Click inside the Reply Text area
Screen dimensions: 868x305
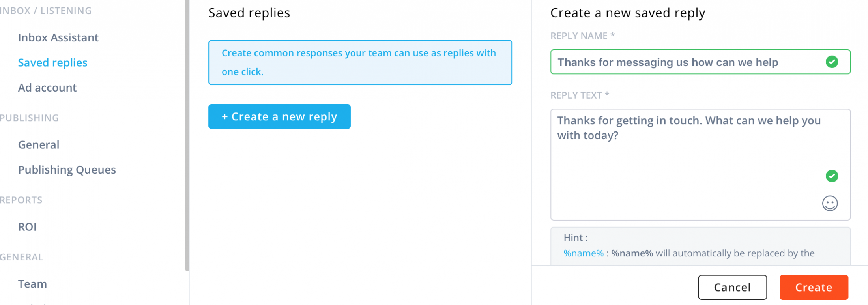coord(687,174)
